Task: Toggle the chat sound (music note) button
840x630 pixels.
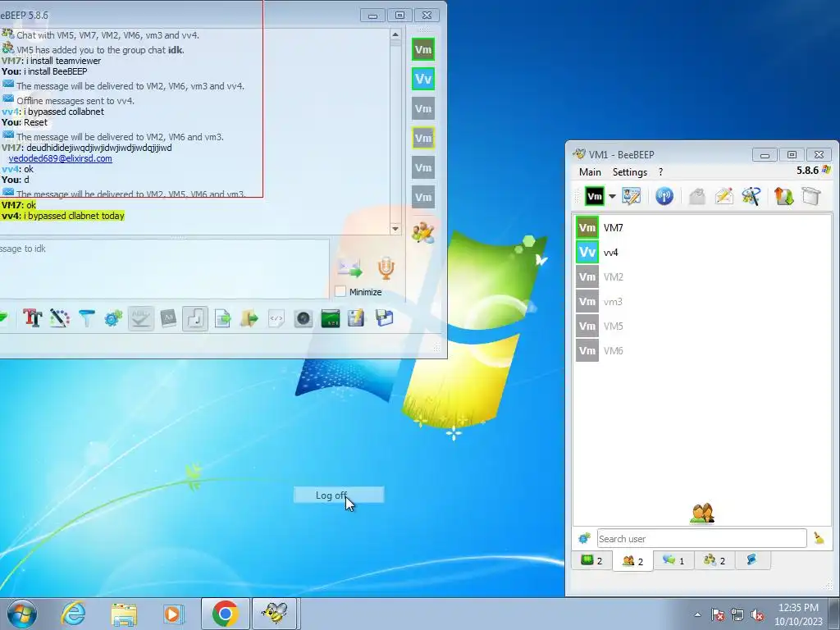Action: (195, 318)
